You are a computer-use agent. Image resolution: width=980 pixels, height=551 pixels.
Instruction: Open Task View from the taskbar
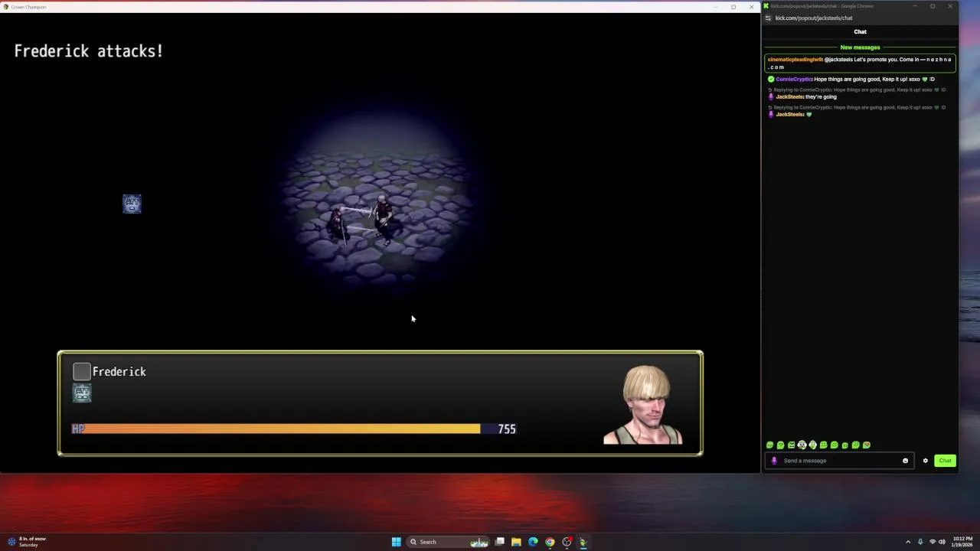coord(499,542)
